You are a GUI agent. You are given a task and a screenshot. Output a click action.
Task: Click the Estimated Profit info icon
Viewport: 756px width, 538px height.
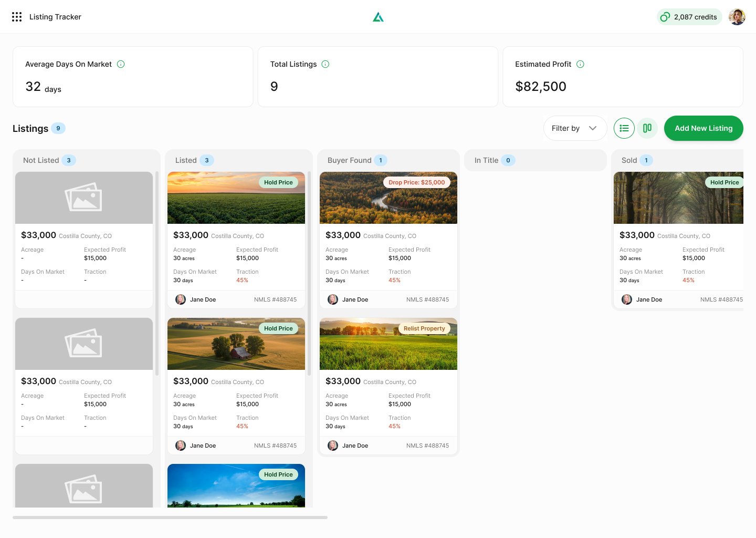(580, 64)
